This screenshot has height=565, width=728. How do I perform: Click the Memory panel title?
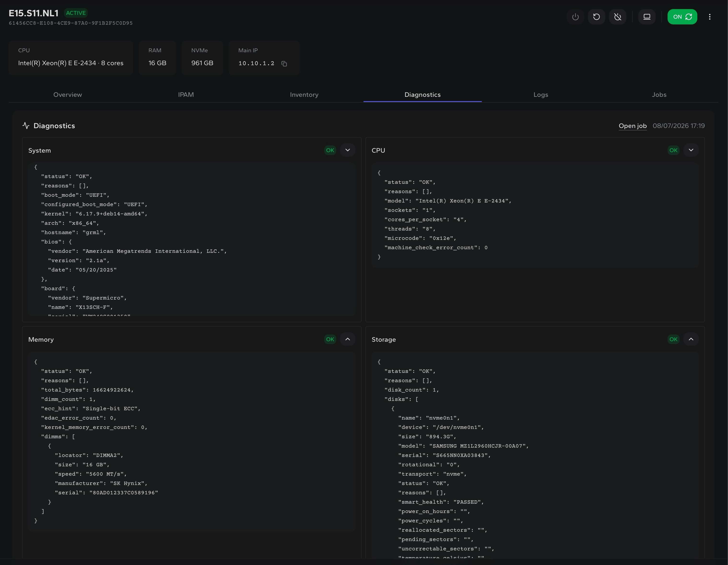41,340
